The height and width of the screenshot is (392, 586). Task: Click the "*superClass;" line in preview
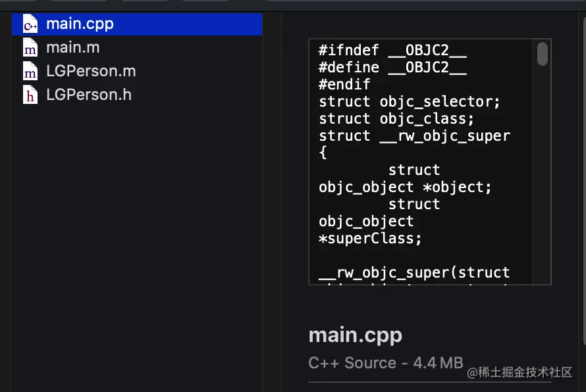click(370, 239)
